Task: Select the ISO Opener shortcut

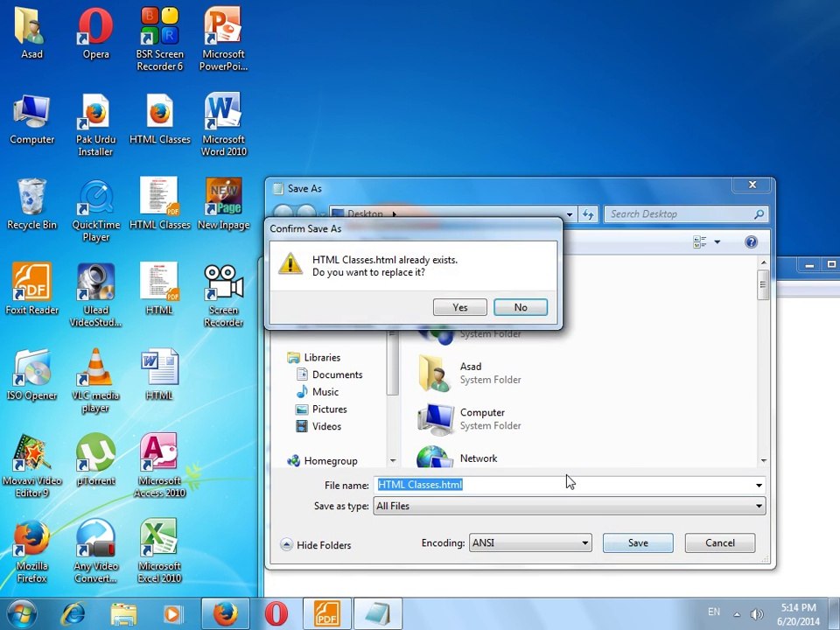Action: click(31, 375)
